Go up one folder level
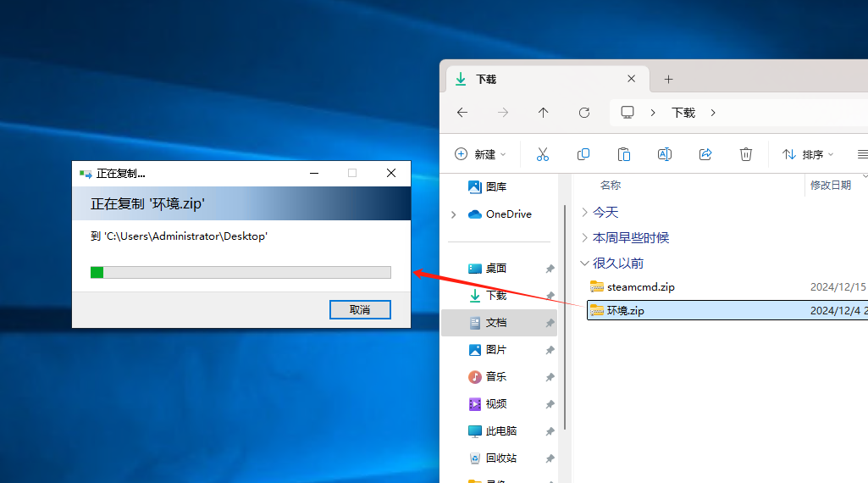The image size is (868, 483). coord(543,113)
